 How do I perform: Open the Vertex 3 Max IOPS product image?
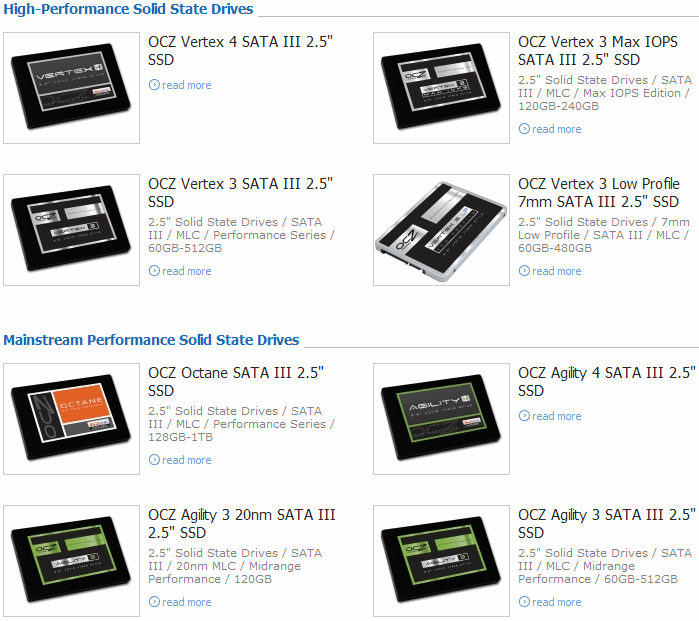(x=441, y=88)
